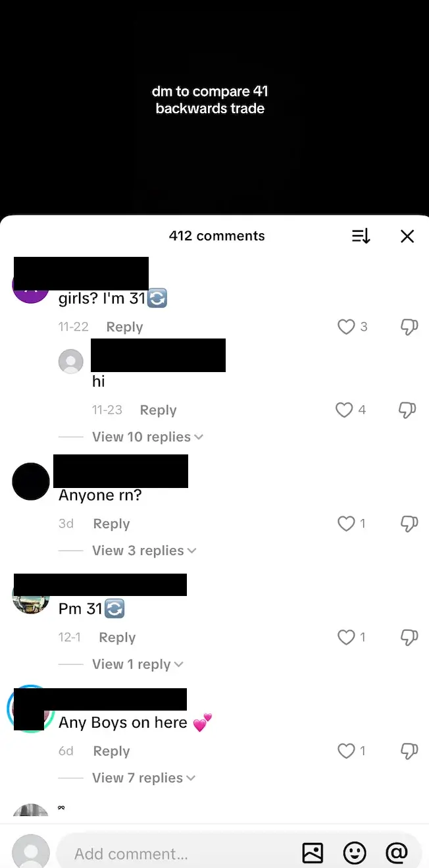Expand View 3 replies
This screenshot has height=868, width=429.
144,551
